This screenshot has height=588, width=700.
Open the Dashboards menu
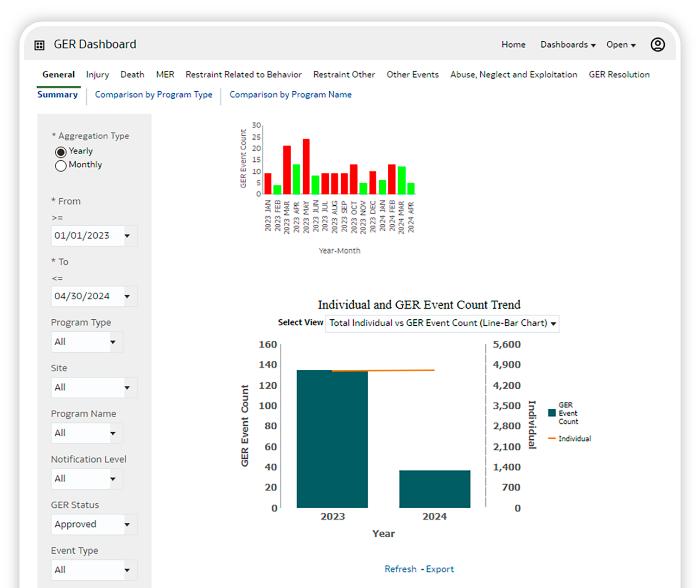(567, 44)
